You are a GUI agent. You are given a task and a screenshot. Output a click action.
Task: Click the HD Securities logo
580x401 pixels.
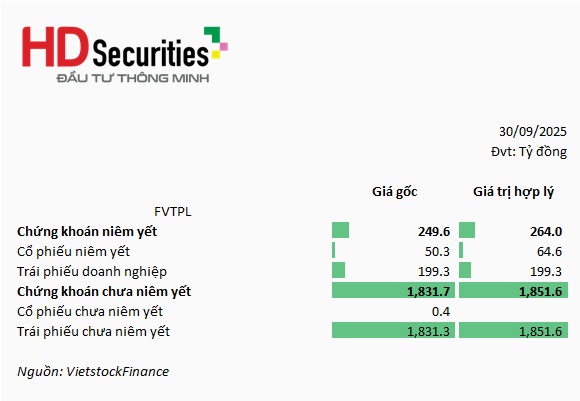point(125,55)
